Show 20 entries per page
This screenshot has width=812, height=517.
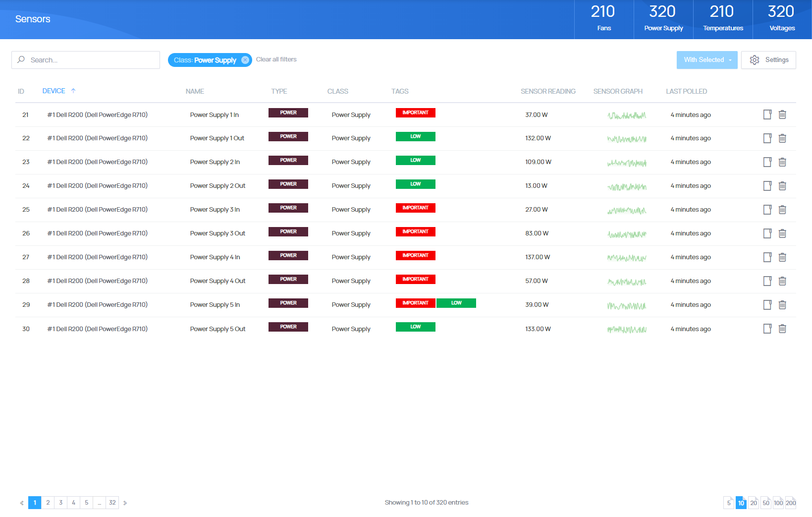[754, 503]
